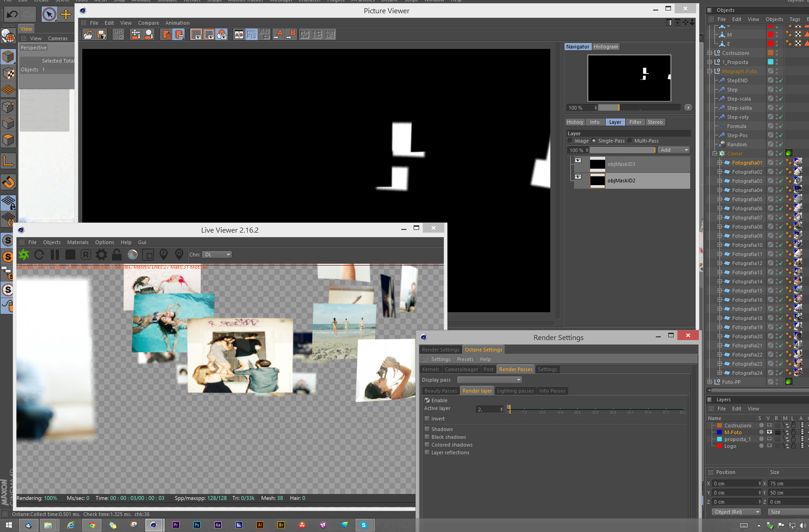Click the Save As icon in Picture Viewer
The width and height of the screenshot is (809, 532).
pos(101,34)
